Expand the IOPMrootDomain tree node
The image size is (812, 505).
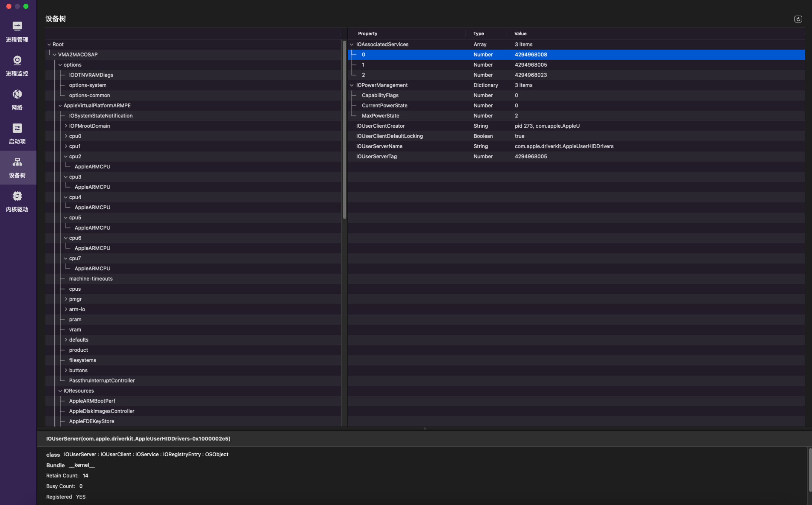tap(66, 126)
